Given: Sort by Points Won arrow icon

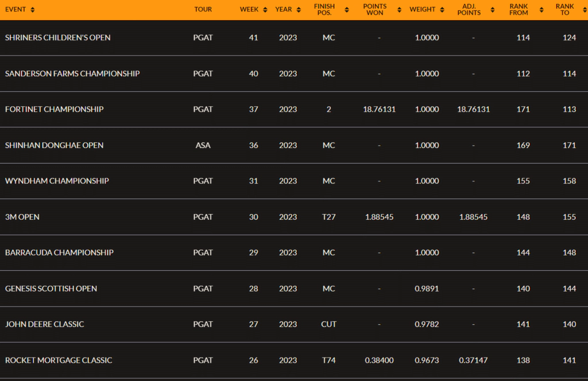Looking at the screenshot, I should 399,10.
